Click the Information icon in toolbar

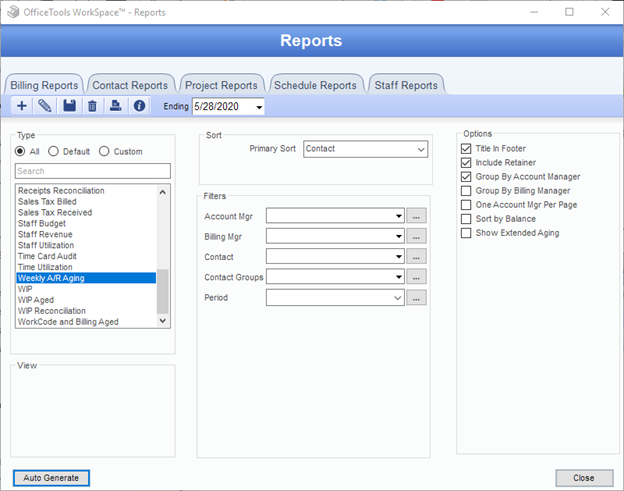pyautogui.click(x=139, y=106)
